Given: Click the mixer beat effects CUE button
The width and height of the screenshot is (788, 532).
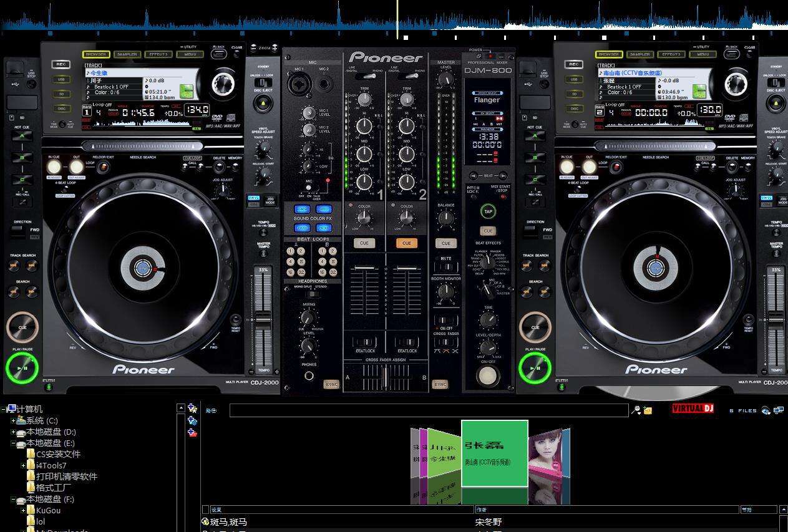Looking at the screenshot, I should [488, 231].
